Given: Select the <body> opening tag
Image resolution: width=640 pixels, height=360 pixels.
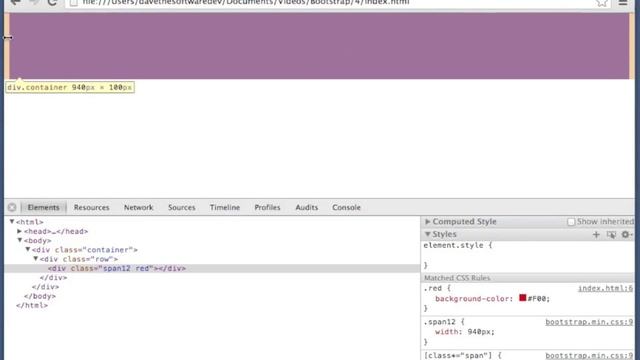Looking at the screenshot, I should tap(38, 240).
